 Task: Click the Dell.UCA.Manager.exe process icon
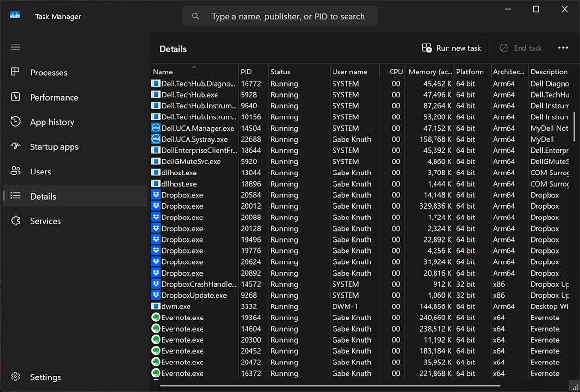tap(156, 128)
